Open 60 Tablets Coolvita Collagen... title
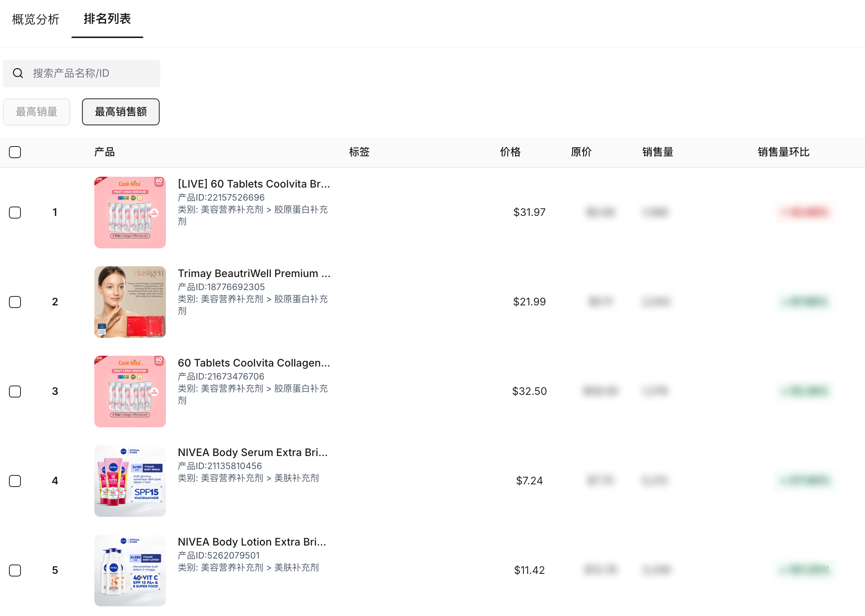This screenshot has height=616, width=865. pyautogui.click(x=254, y=363)
